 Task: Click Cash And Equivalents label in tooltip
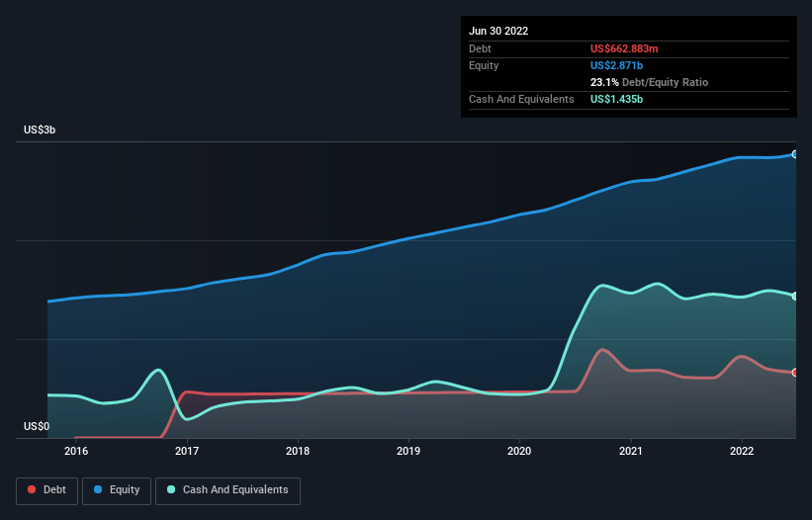pos(521,99)
